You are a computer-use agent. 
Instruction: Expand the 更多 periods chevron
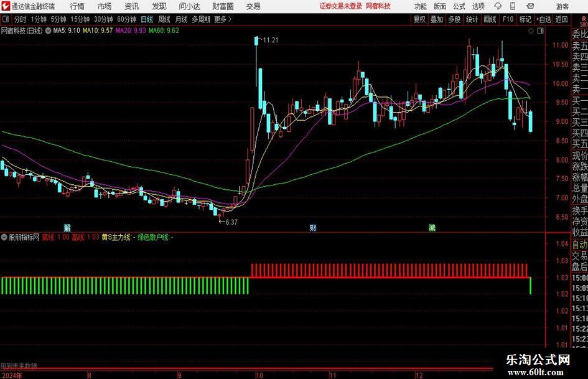230,19
